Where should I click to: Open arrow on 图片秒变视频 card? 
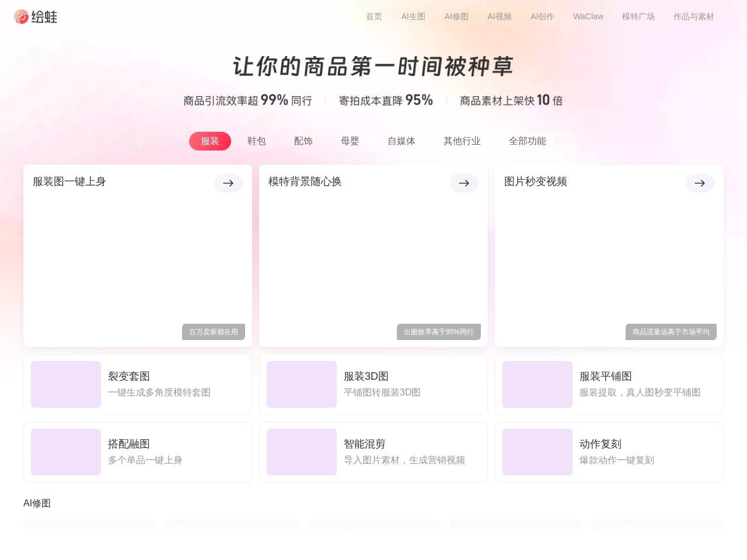point(700,183)
